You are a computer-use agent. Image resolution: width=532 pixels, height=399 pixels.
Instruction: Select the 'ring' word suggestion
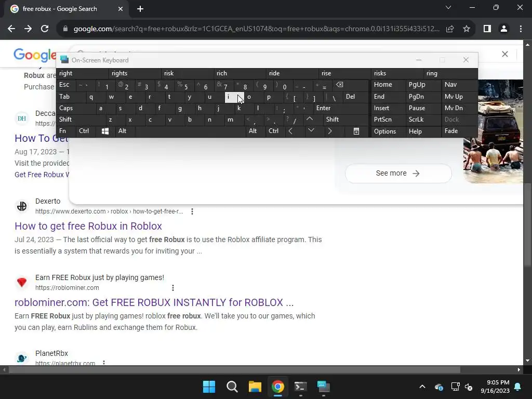[450, 73]
